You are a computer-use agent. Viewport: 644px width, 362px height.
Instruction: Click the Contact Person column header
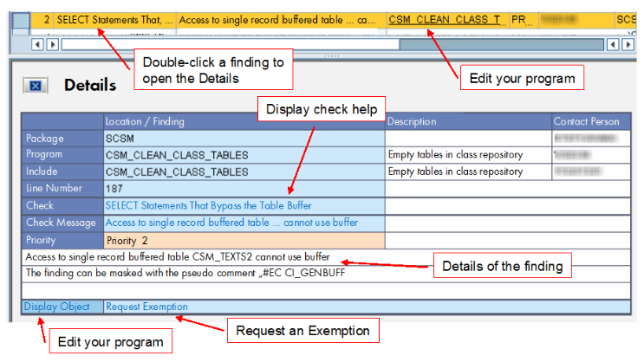click(x=586, y=121)
